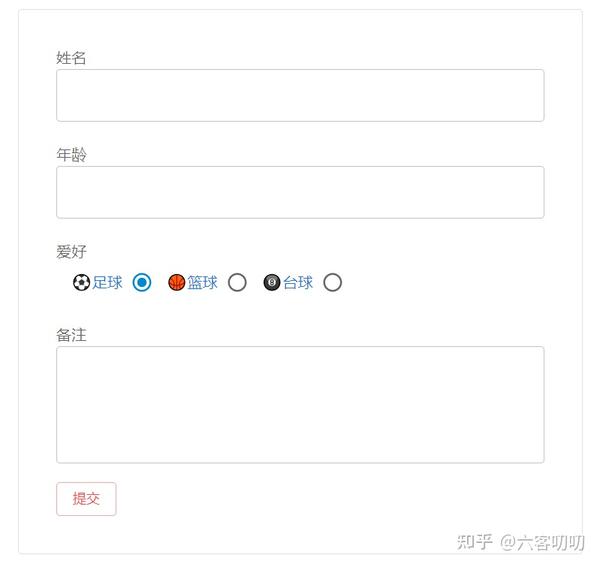Image resolution: width=600 pixels, height=567 pixels.
Task: Click the 备注 field label
Action: coord(71,335)
